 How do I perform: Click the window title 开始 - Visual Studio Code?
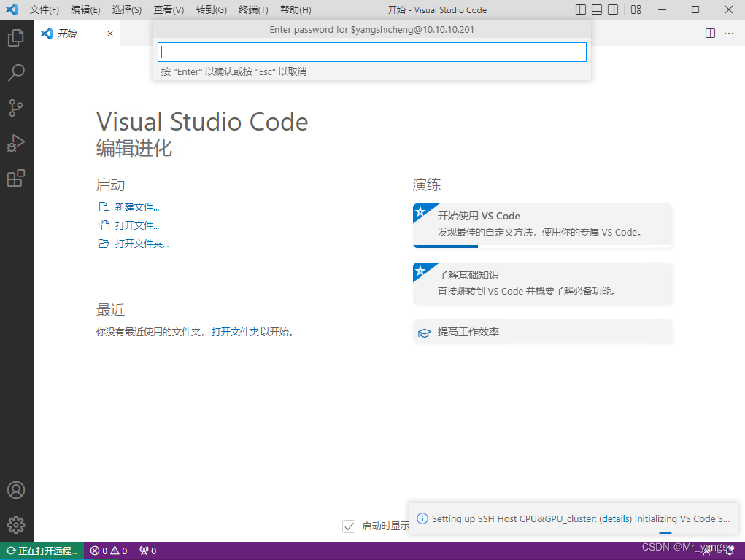coord(437,9)
